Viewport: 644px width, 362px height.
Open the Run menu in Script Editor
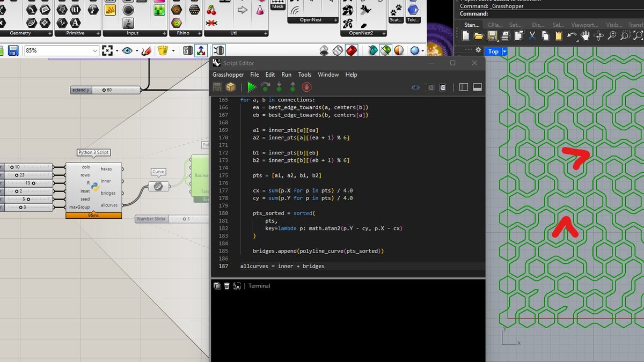pos(287,75)
